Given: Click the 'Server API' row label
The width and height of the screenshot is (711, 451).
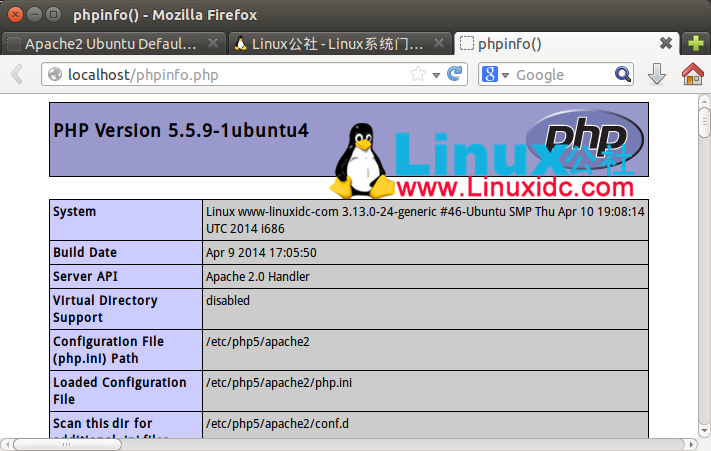Looking at the screenshot, I should point(85,276).
